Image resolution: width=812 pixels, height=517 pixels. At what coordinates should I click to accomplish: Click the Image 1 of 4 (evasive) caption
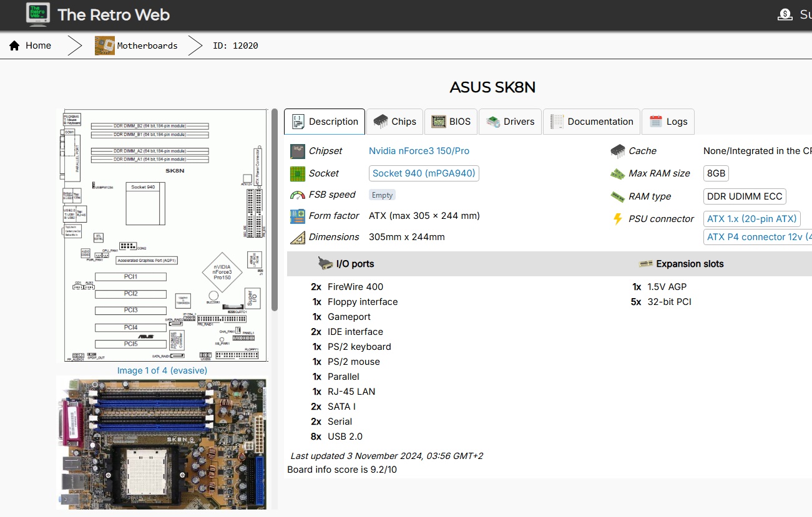coord(162,370)
